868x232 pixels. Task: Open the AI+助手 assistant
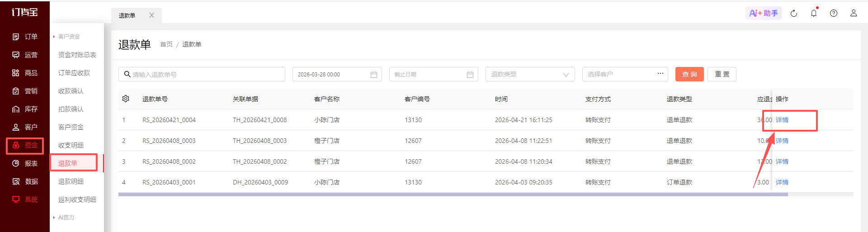[x=764, y=13]
